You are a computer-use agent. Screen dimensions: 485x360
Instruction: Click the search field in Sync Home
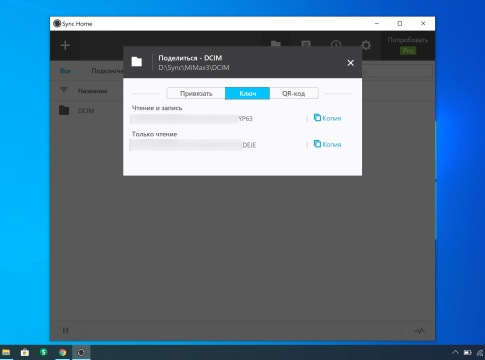[397, 71]
